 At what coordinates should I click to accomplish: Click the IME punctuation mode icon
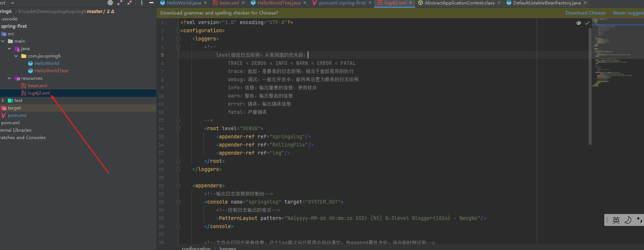pos(640,220)
